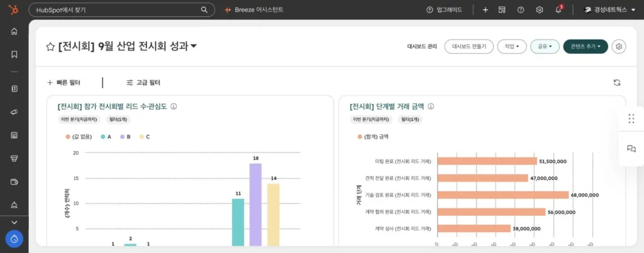
Task: Click the 계약 협의 완료 bar 56,000,000
Action: pos(491,212)
